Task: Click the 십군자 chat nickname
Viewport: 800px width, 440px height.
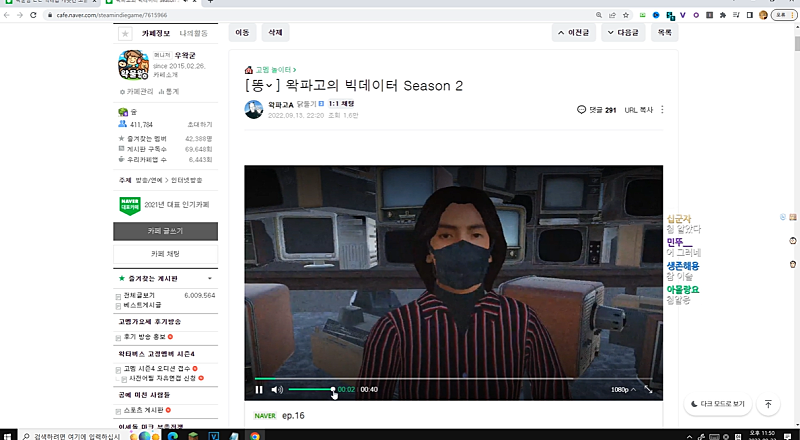Action: point(679,219)
